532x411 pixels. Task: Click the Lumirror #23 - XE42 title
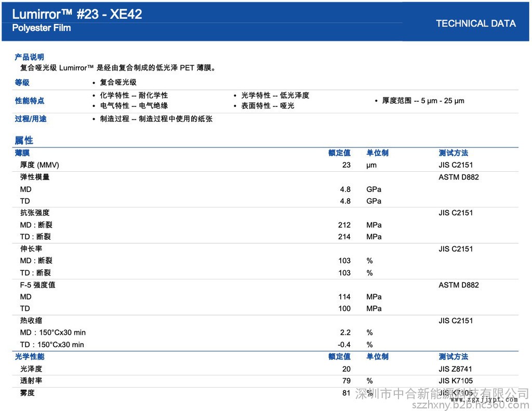point(77,14)
